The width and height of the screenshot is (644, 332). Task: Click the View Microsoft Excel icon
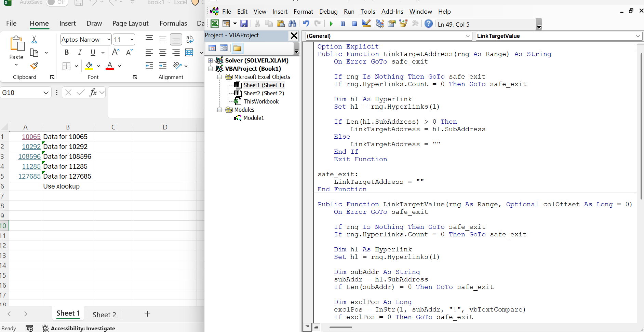point(215,24)
